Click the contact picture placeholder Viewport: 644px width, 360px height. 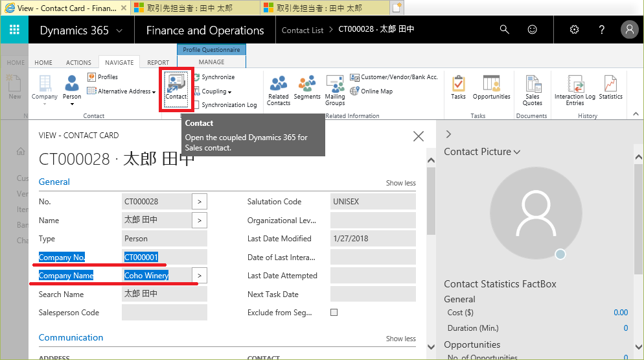[536, 213]
